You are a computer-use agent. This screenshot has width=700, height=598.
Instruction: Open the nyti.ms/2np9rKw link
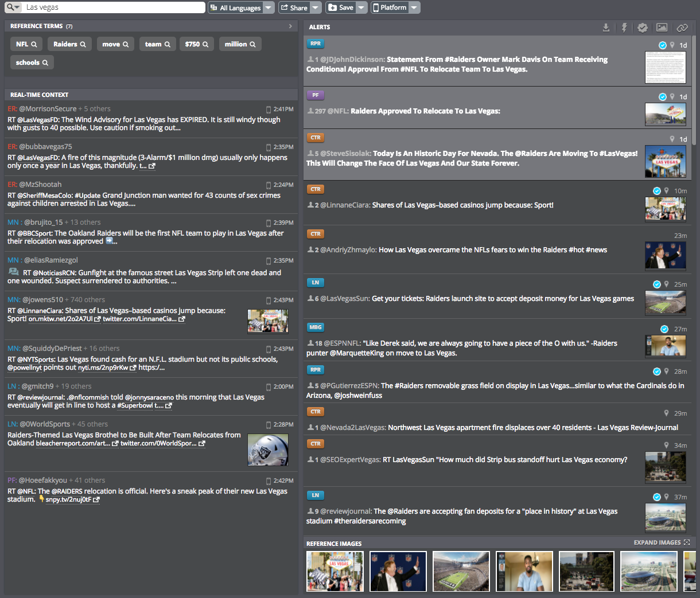[x=107, y=368]
